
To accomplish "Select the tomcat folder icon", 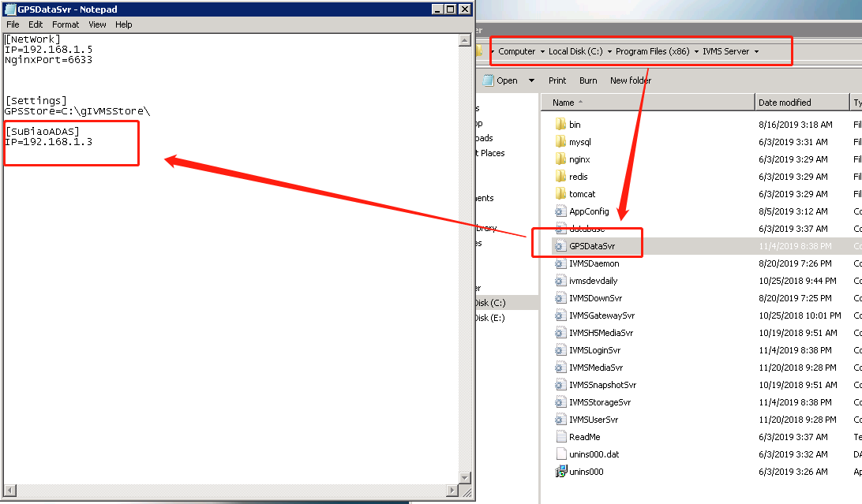I will coord(560,194).
